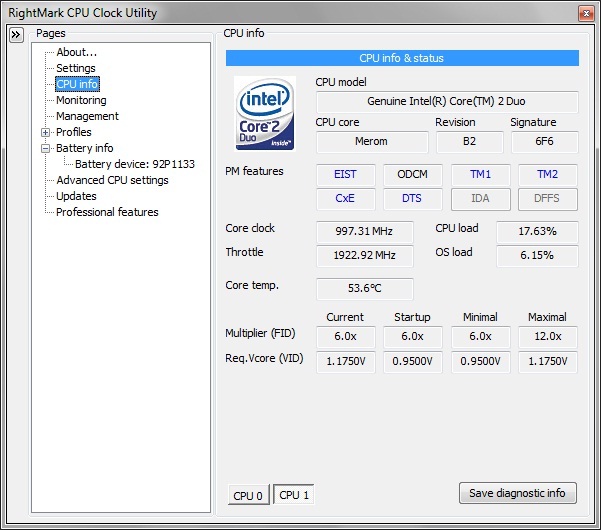Image resolution: width=601 pixels, height=530 pixels.
Task: Click the Minimal Vcore 0.9500V value
Action: pyautogui.click(x=481, y=362)
